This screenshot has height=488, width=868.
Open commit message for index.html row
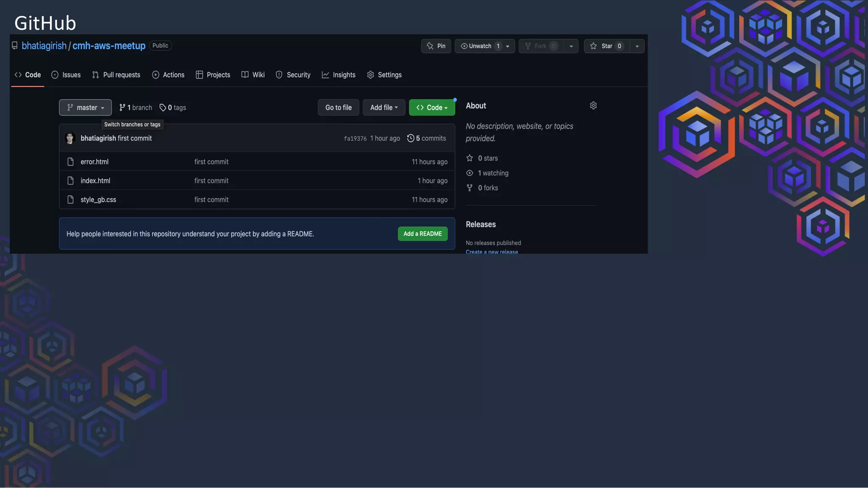point(211,181)
